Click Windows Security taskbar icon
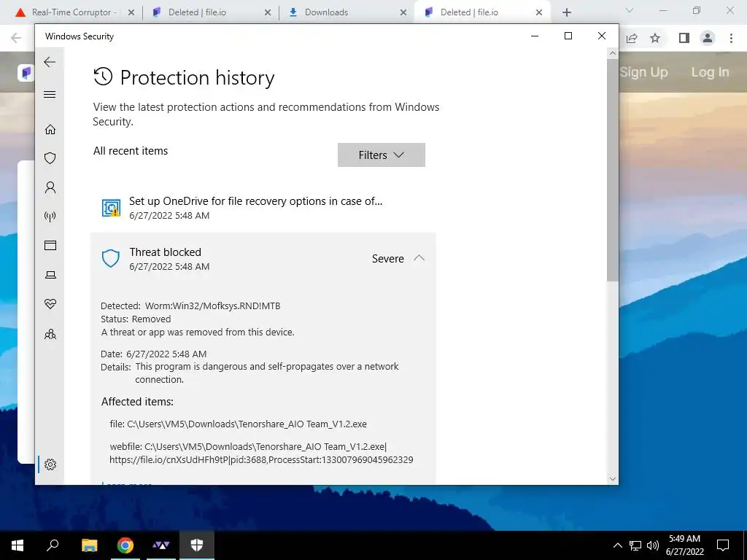The image size is (747, 560). click(x=197, y=545)
